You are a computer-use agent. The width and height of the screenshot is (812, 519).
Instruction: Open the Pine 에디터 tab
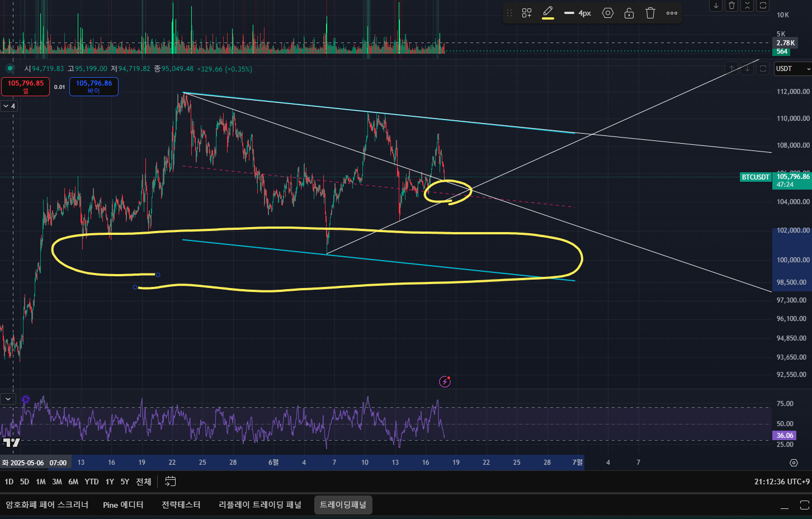point(123,505)
